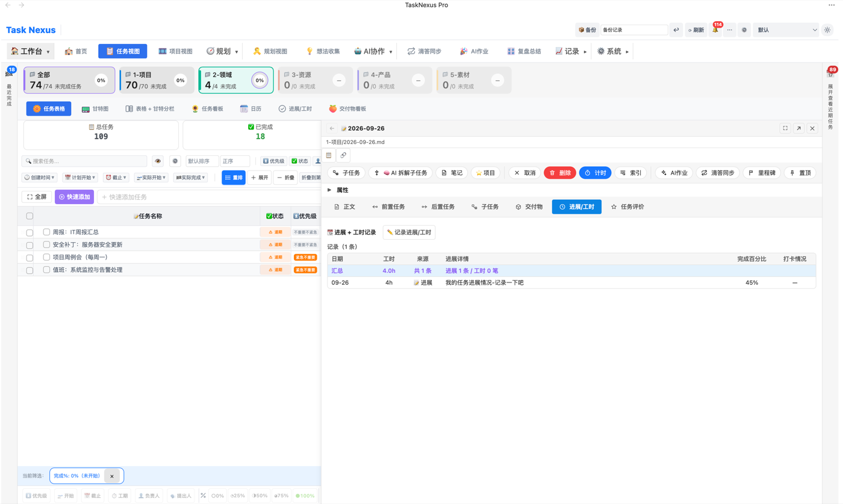The width and height of the screenshot is (843, 504).
Task: Open the 默认排序 sort dropdown
Action: coord(202,161)
